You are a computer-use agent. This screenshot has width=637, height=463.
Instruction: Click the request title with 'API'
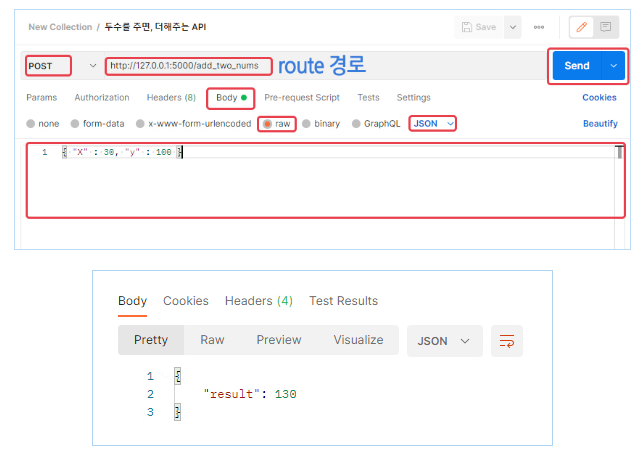[x=155, y=27]
